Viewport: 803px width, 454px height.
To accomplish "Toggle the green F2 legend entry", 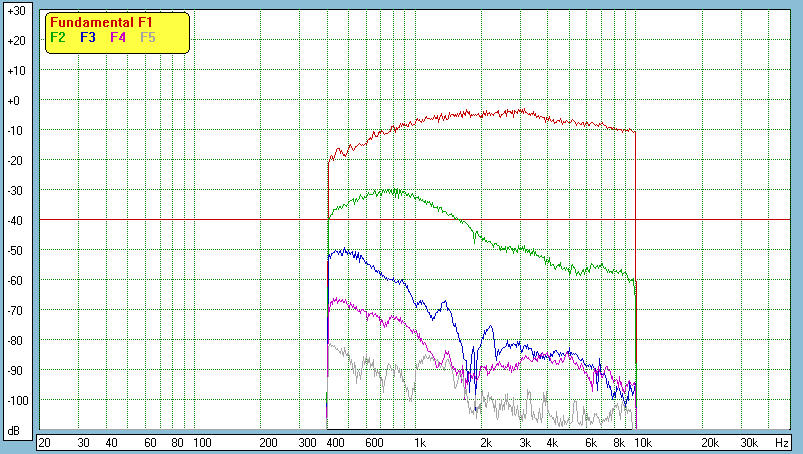I will coord(58,37).
